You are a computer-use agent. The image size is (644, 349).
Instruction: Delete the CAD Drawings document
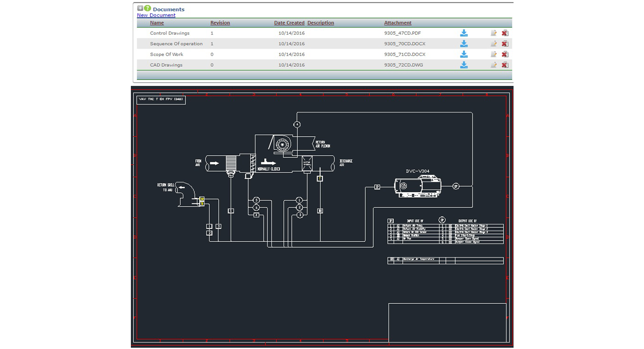pyautogui.click(x=505, y=65)
